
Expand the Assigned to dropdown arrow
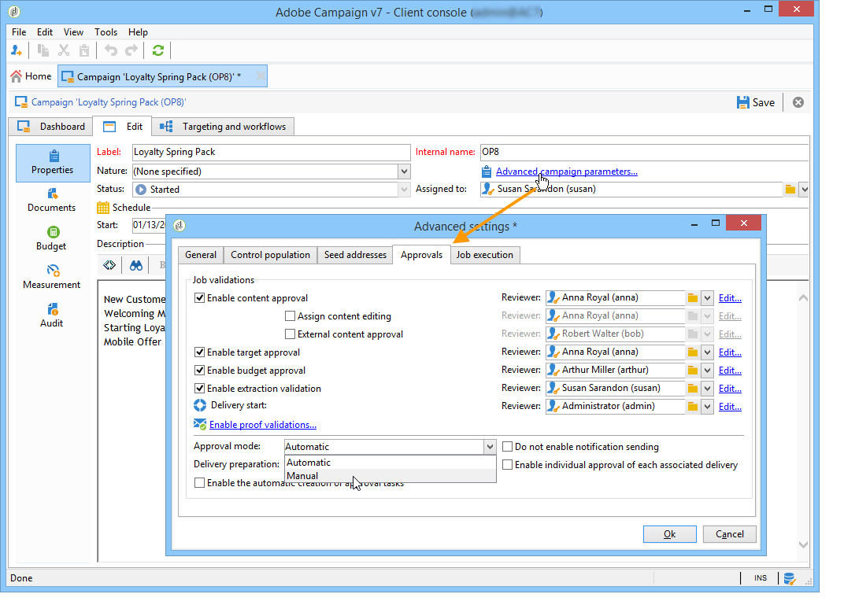pos(804,190)
